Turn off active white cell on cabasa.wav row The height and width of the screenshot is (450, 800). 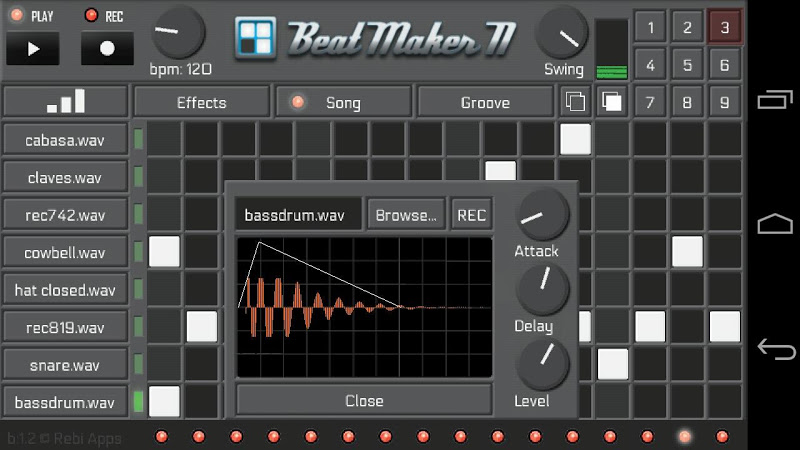pyautogui.click(x=576, y=139)
